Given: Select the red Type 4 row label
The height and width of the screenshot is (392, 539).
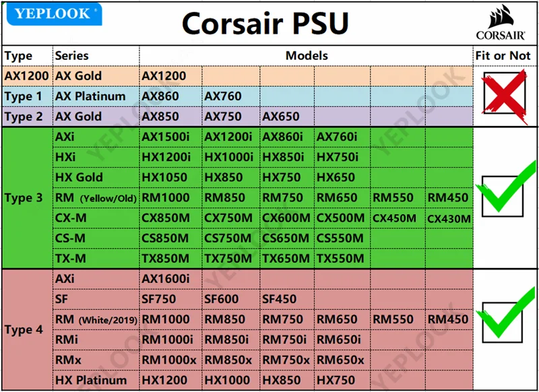Looking at the screenshot, I should [x=24, y=330].
